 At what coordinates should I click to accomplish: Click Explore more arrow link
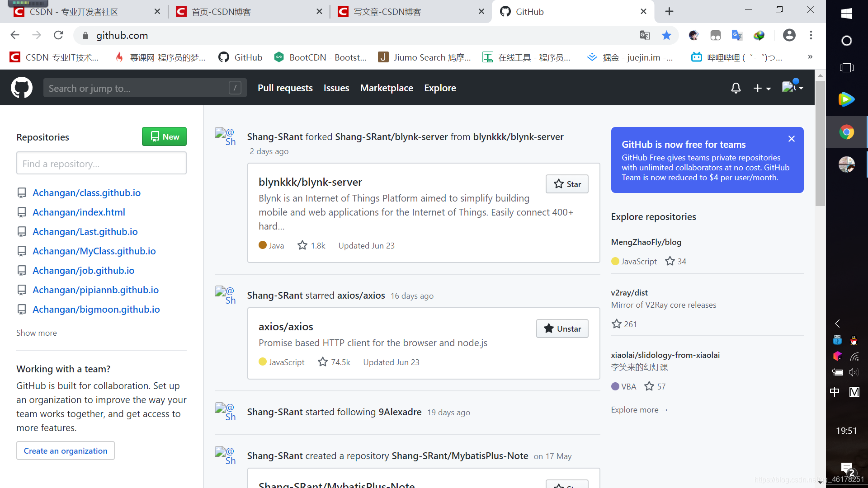(x=639, y=409)
